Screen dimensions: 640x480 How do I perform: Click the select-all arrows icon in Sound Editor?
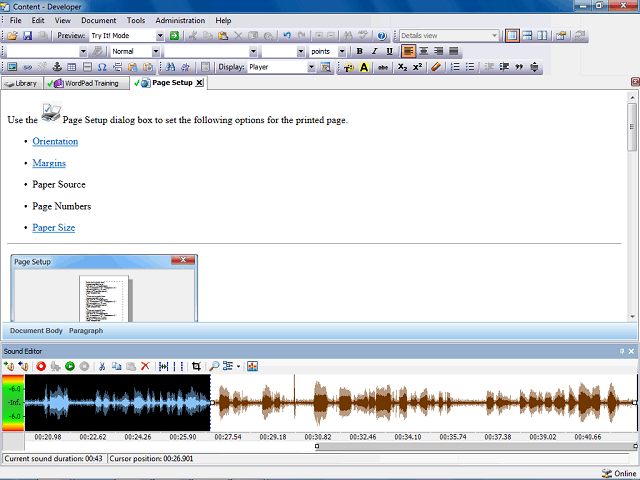pyautogui.click(x=164, y=366)
